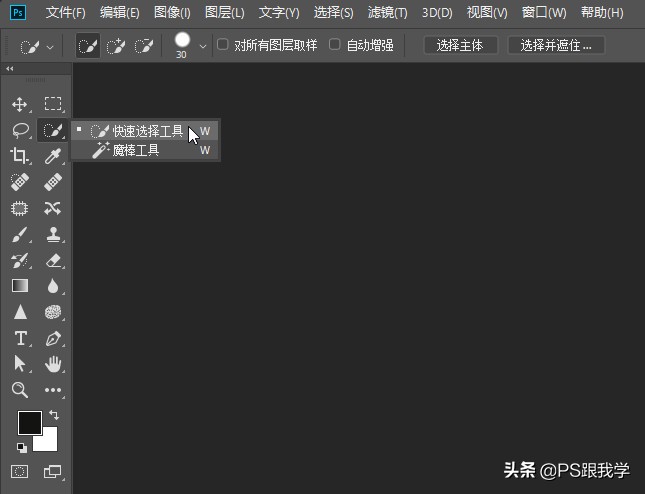Open the 窗口(W) menu

coord(544,13)
